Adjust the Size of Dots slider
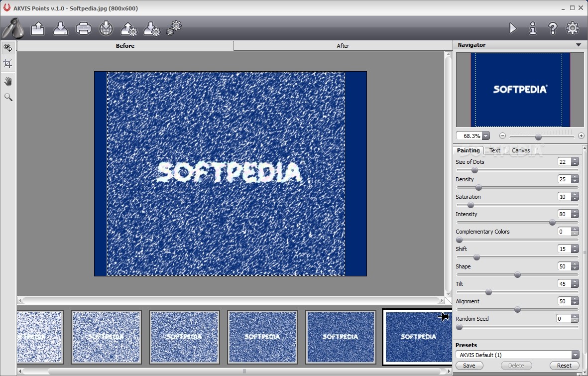The width and height of the screenshot is (588, 376). click(x=474, y=170)
